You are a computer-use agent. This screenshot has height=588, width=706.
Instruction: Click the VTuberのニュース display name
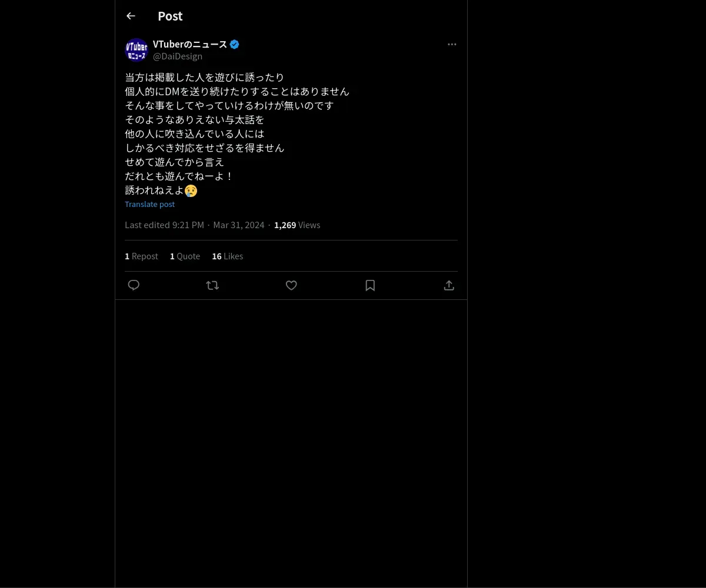(x=189, y=44)
